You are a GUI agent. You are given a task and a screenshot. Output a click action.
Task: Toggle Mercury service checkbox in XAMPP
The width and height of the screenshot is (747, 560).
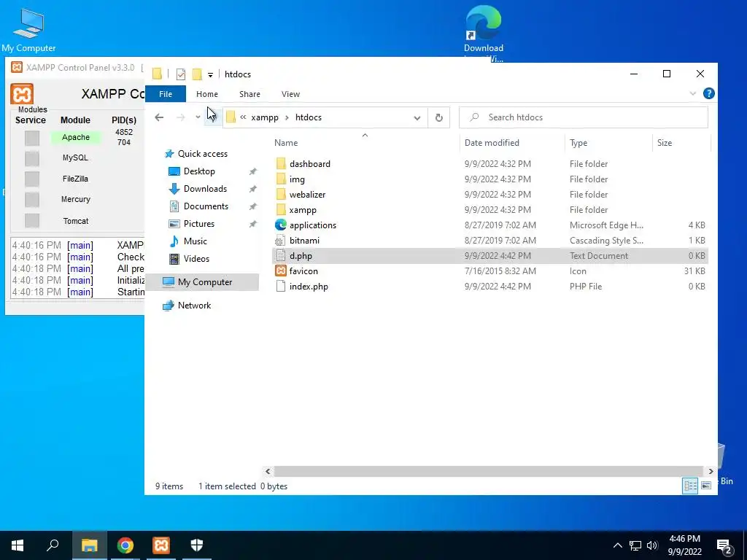(32, 200)
